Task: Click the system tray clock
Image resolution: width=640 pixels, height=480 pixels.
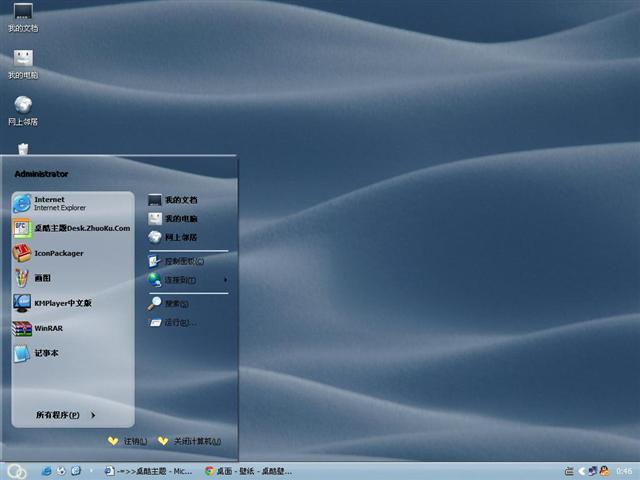Action: pyautogui.click(x=624, y=471)
